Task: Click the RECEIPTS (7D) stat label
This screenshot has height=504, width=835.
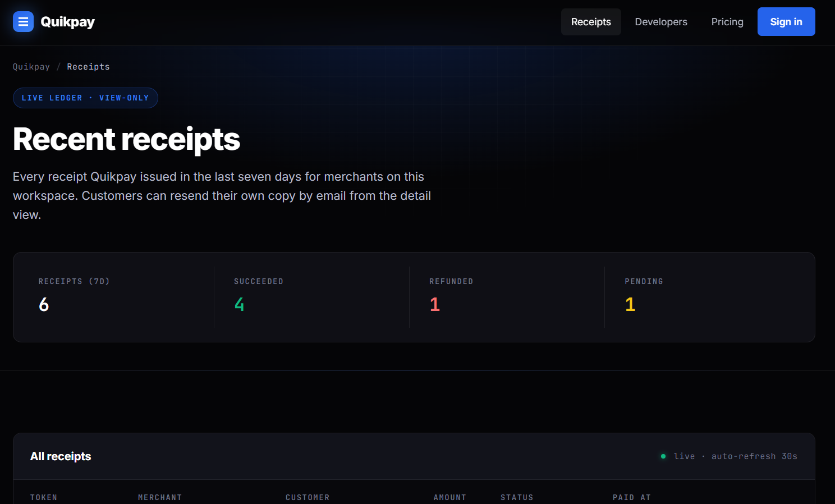Action: 74,282
